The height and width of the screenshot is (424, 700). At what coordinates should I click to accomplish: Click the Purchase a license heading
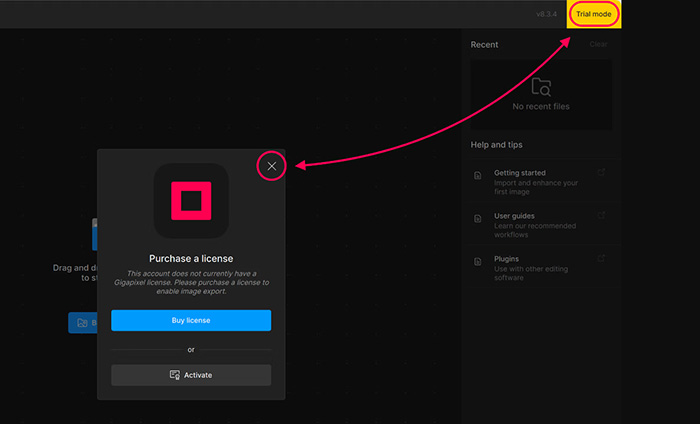tap(191, 258)
